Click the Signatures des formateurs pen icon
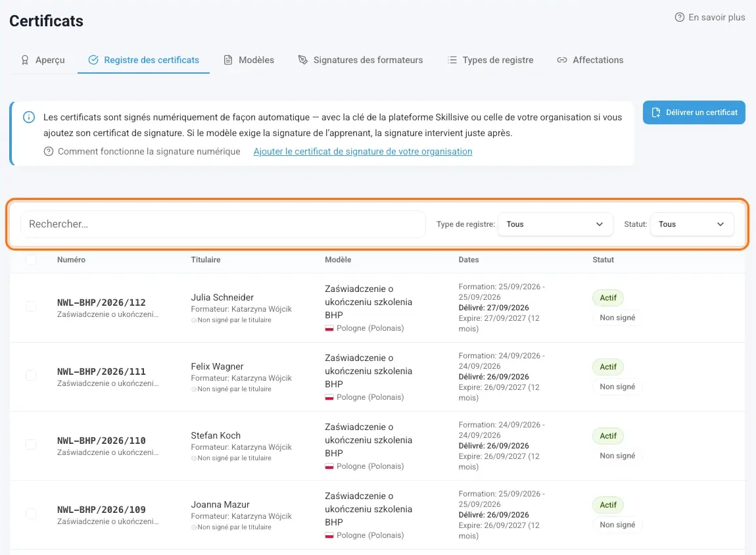Viewport: 756px width, 555px height. [x=303, y=60]
